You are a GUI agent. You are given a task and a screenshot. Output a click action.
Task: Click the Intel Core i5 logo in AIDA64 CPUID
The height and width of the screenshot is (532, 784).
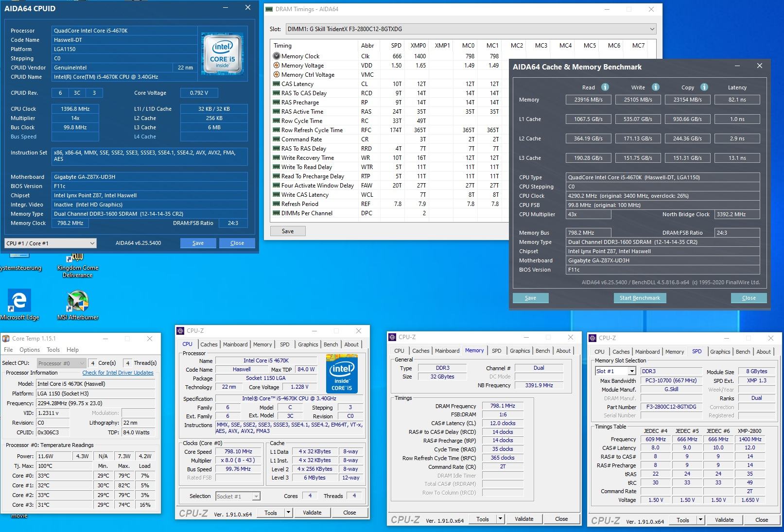(x=223, y=53)
